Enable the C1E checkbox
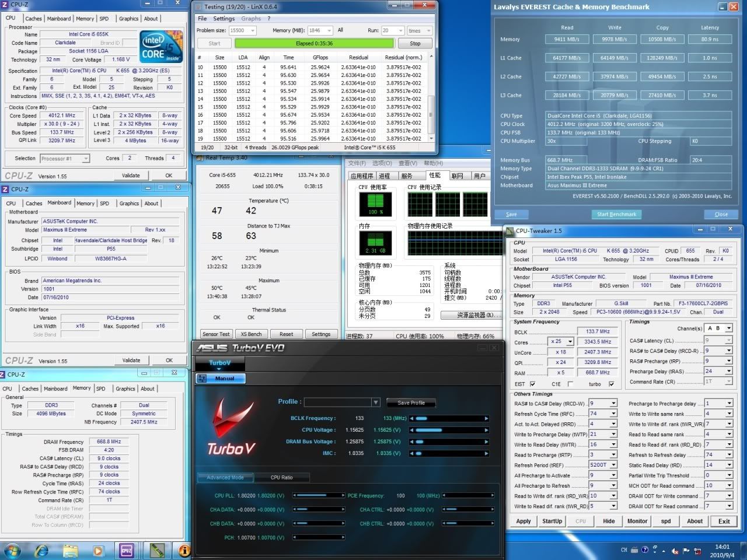Screen dimensions: 747x560 click(570, 384)
